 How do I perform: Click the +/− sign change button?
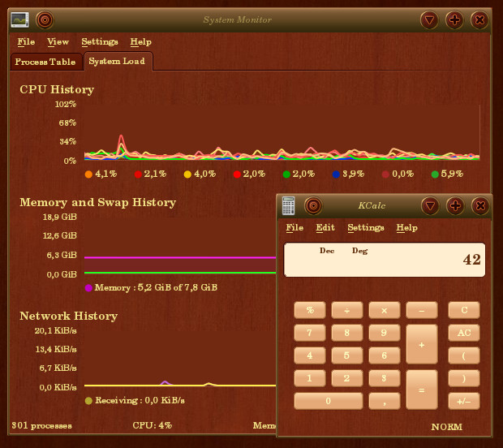coord(464,401)
